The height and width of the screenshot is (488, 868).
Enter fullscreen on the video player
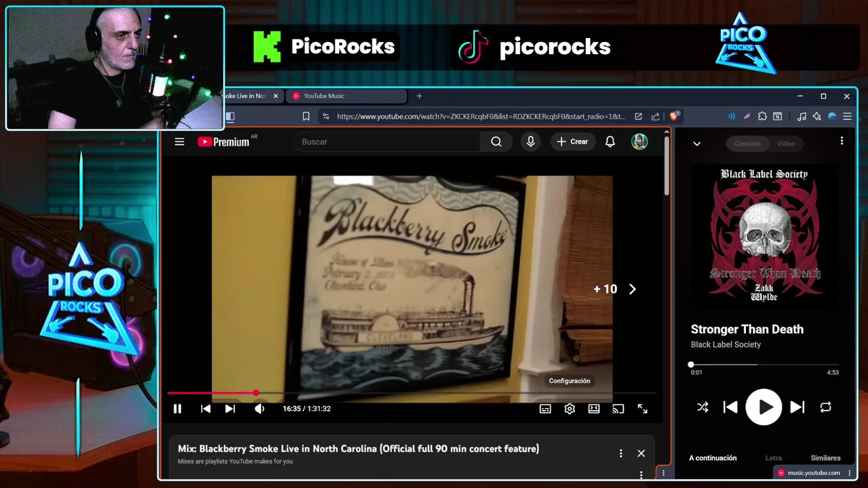[642, 409]
